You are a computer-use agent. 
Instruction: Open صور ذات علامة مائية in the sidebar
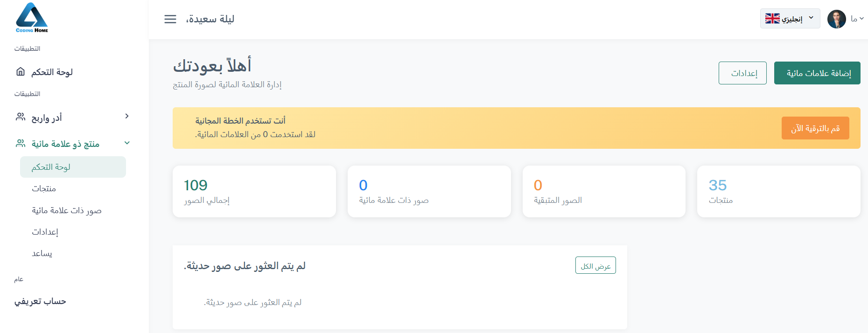[66, 210]
